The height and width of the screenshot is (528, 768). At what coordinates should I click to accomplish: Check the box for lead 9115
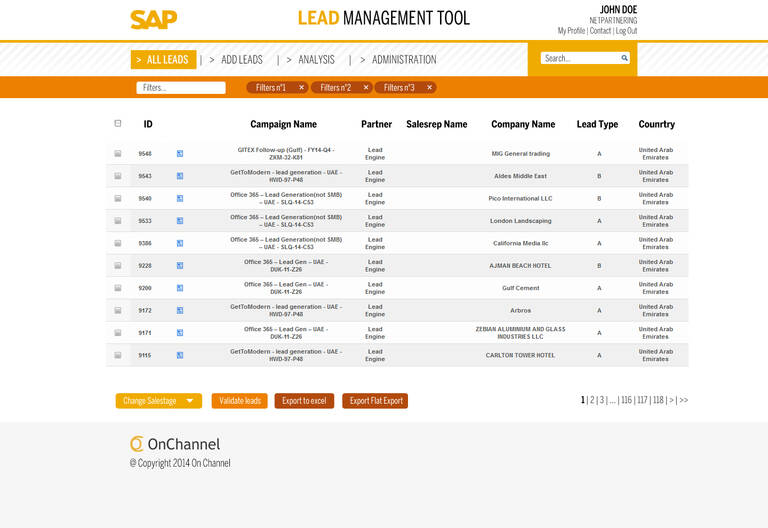[118, 355]
